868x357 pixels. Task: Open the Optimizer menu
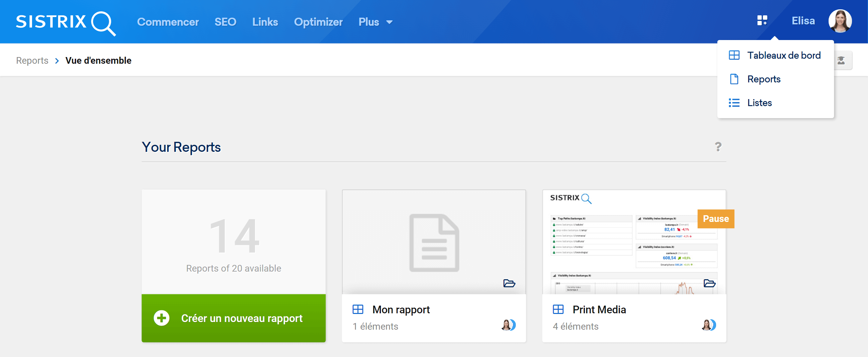point(318,22)
